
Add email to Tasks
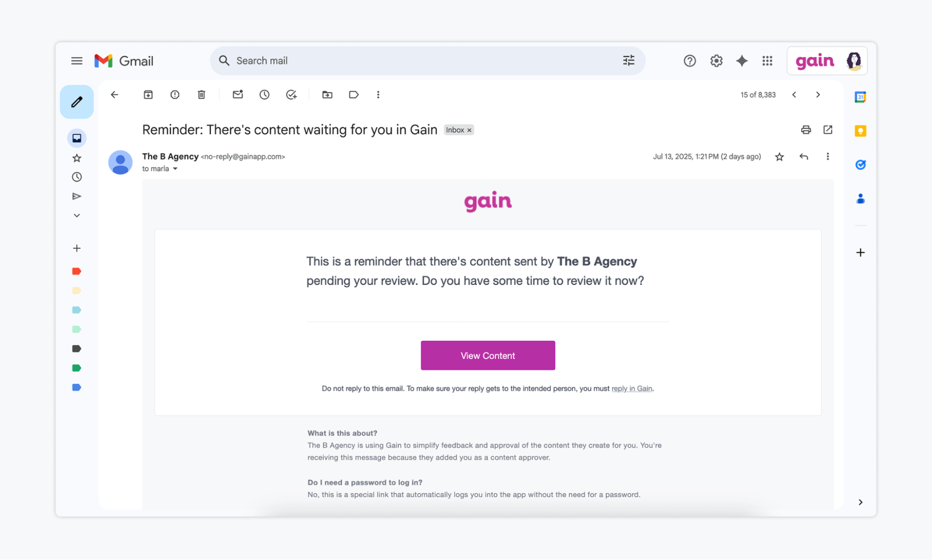(x=291, y=95)
